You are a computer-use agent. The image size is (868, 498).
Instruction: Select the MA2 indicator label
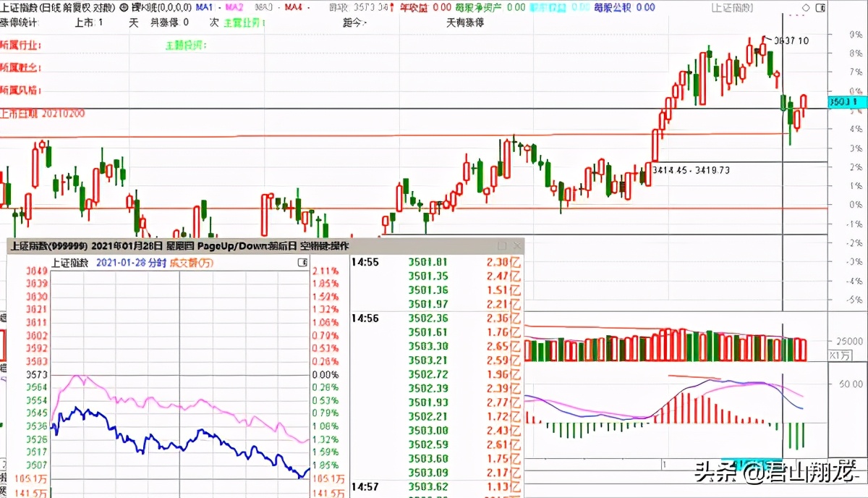coord(234,7)
